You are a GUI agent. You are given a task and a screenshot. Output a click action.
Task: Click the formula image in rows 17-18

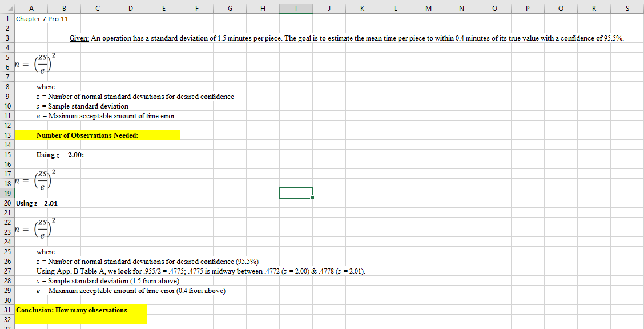(x=35, y=180)
